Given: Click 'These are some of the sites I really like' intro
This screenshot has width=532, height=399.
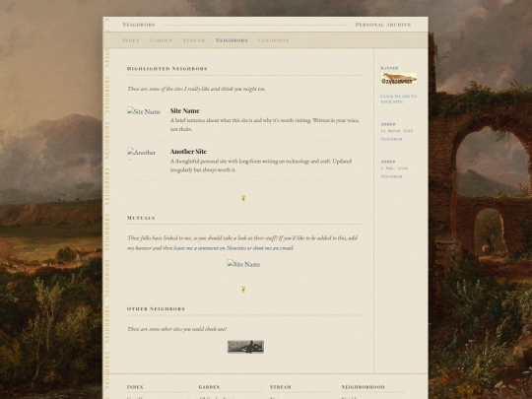Looking at the screenshot, I should 196,89.
